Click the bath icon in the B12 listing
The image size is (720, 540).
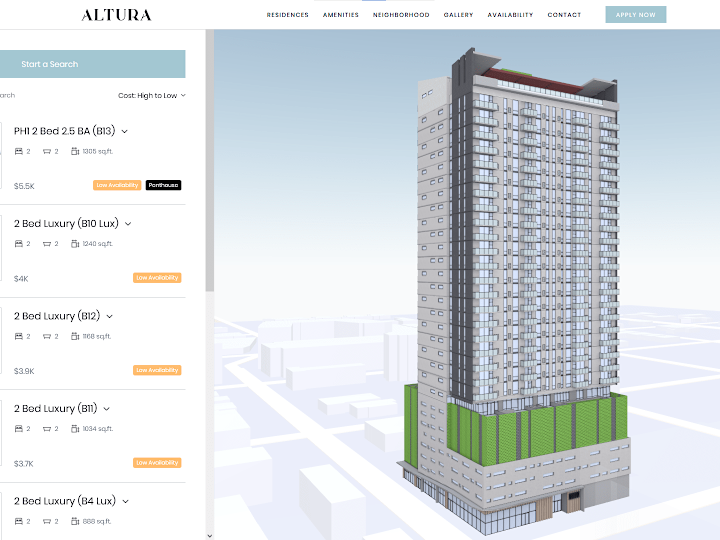click(46, 337)
